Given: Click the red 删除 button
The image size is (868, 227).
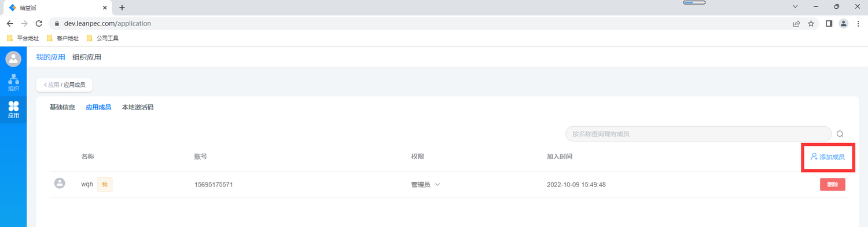Looking at the screenshot, I should tap(832, 185).
